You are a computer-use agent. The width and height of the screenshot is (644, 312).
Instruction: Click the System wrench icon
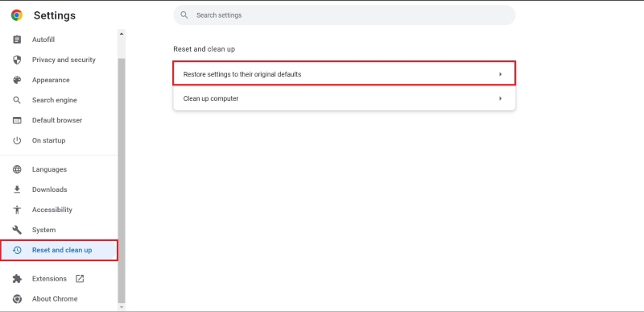click(x=17, y=230)
